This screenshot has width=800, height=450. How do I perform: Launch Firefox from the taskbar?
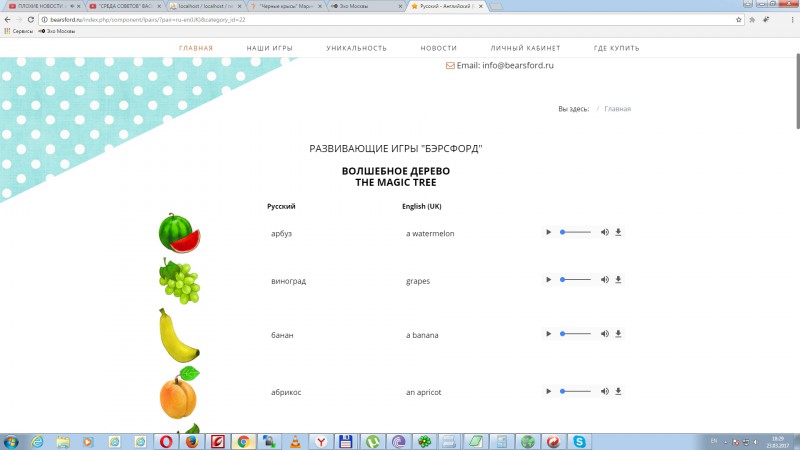coord(192,441)
